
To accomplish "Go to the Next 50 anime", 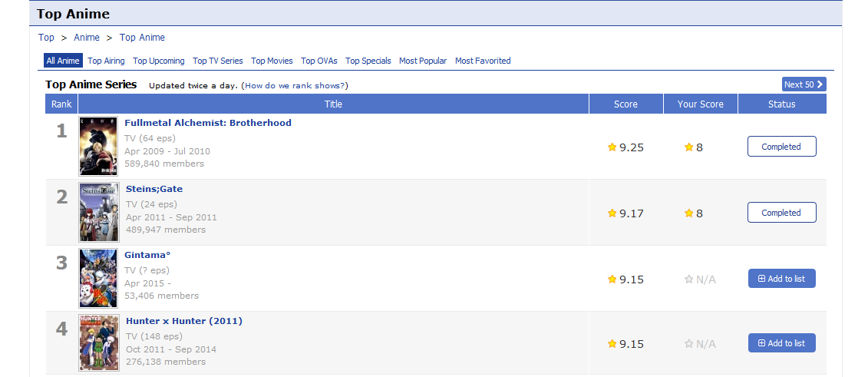I will (804, 84).
